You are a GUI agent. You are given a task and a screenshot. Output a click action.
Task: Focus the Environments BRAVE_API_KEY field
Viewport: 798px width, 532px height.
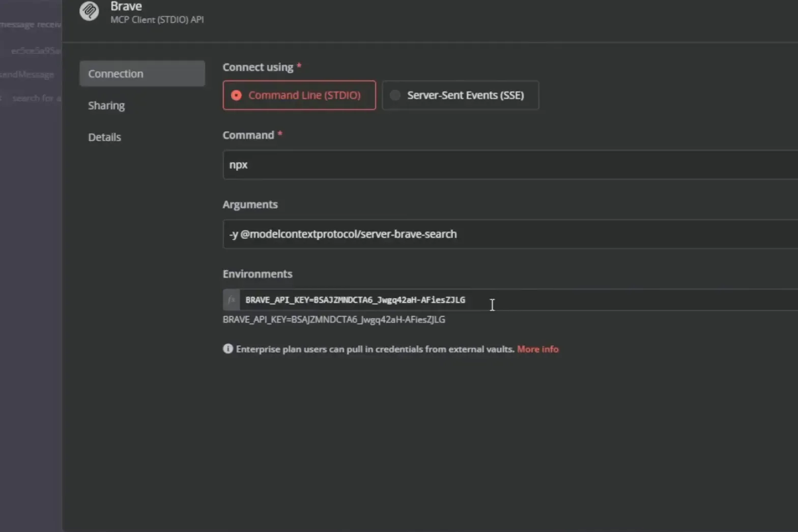519,300
